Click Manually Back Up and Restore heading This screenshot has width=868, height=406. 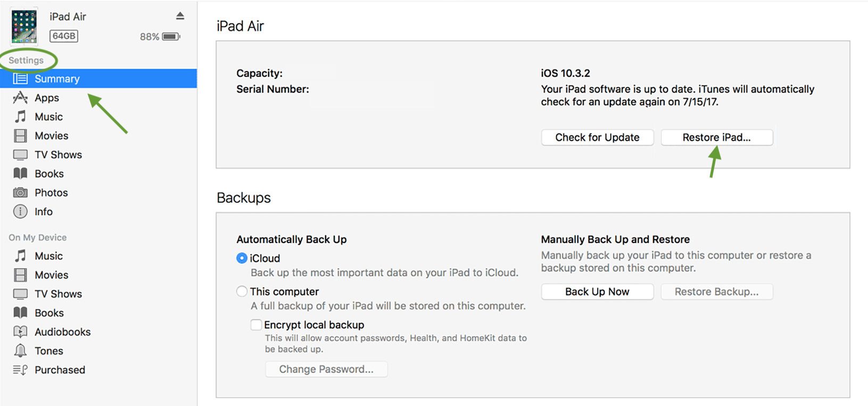(x=615, y=239)
